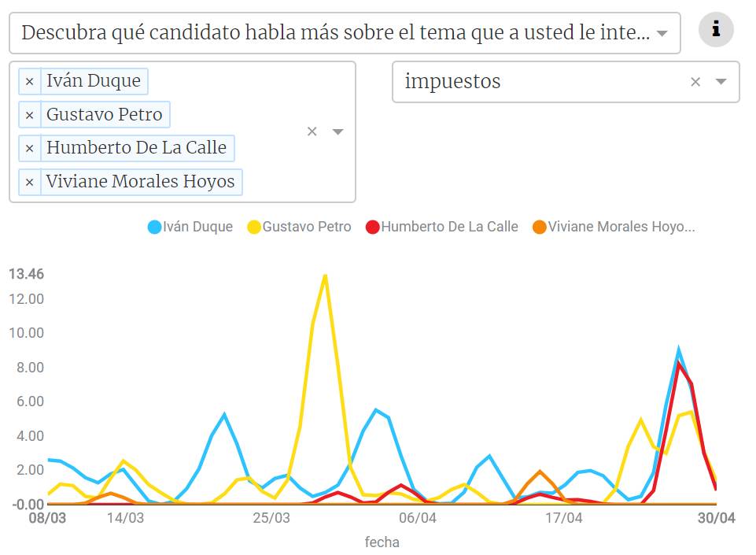Click the 25/03 date axis label
The image size is (756, 555).
coord(271,518)
